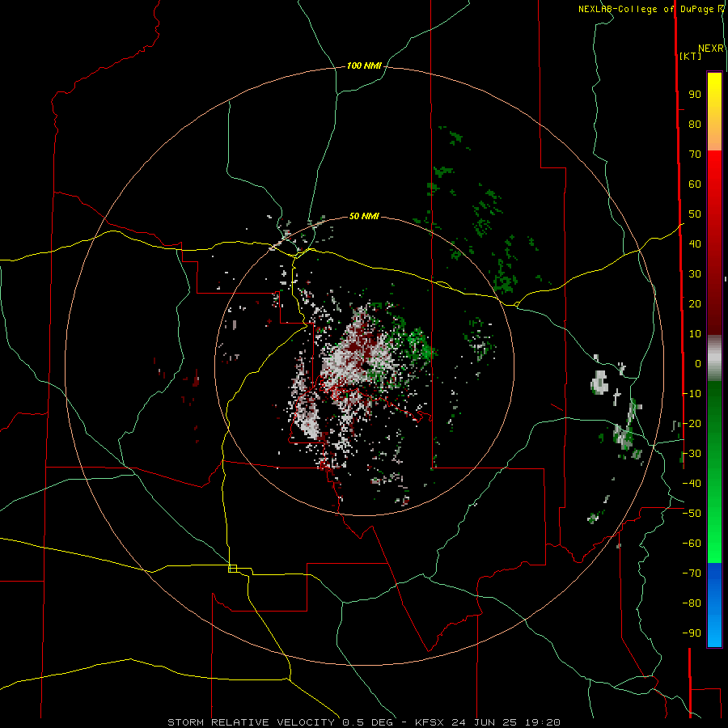Select the 20 value on the velocity scale
Screen dimensions: 728x728
click(x=695, y=304)
